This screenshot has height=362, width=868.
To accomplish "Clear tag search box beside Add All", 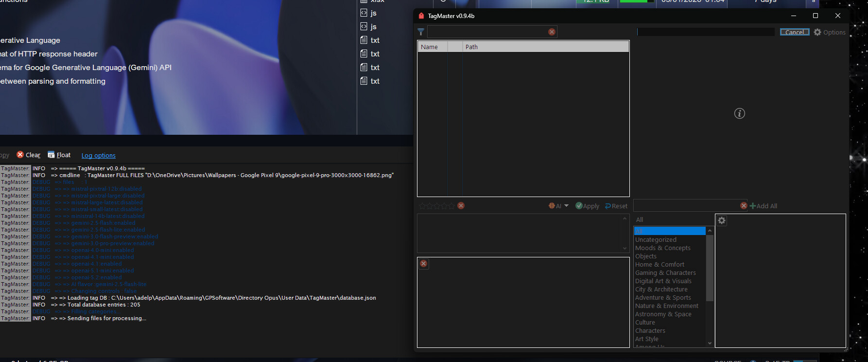I will point(743,206).
